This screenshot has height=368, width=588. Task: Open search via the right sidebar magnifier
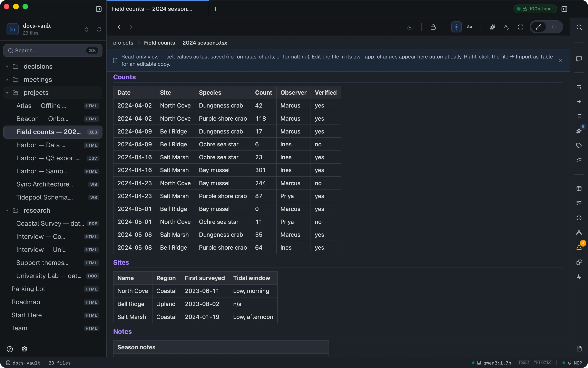(579, 27)
